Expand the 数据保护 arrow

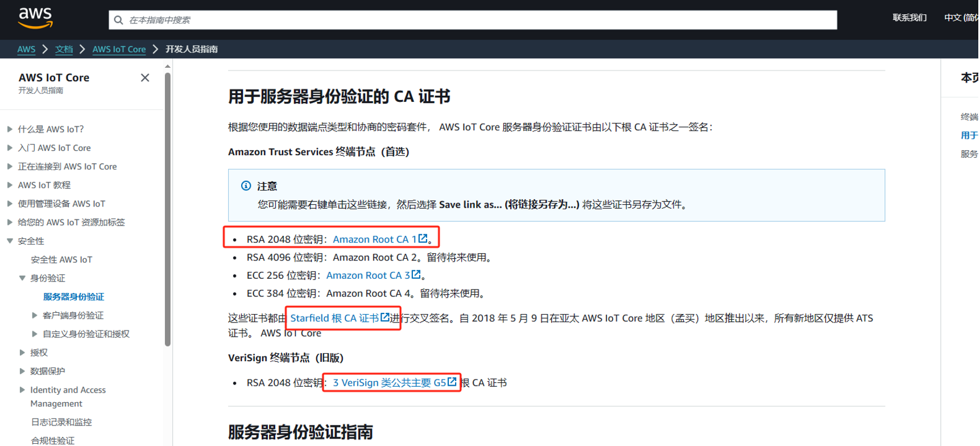coord(22,371)
